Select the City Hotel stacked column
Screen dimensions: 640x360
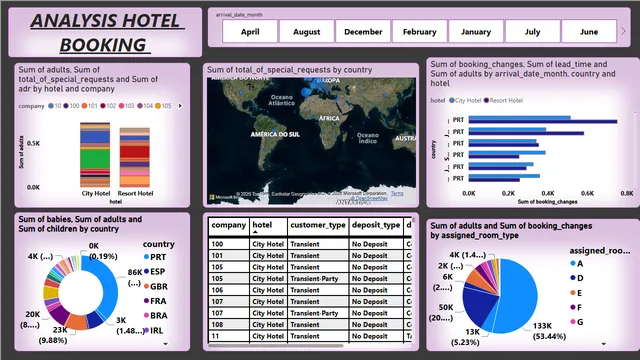point(95,155)
